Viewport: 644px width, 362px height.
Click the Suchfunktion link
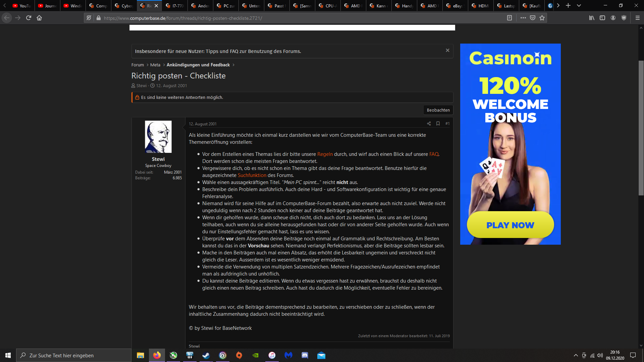coord(252,175)
